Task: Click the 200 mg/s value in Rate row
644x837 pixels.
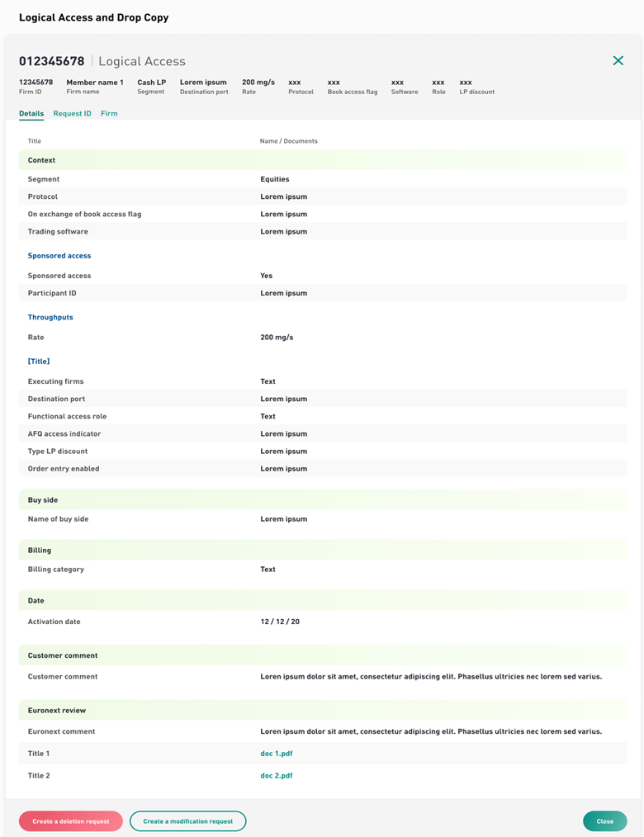Action: pyautogui.click(x=277, y=338)
